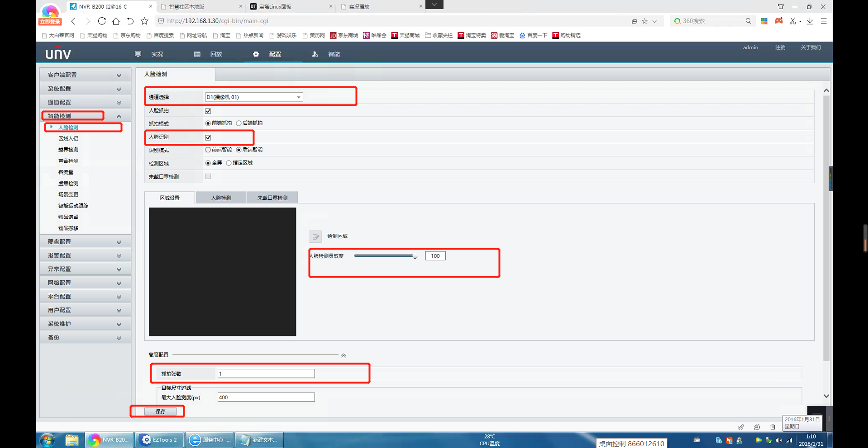
Task: Switch to the 未戴口罩检测 tab
Action: pyautogui.click(x=272, y=198)
